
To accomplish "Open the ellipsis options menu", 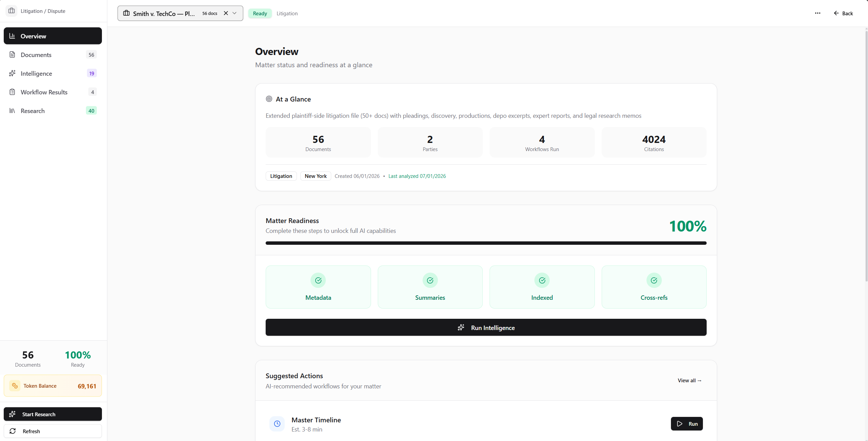I will tap(818, 13).
